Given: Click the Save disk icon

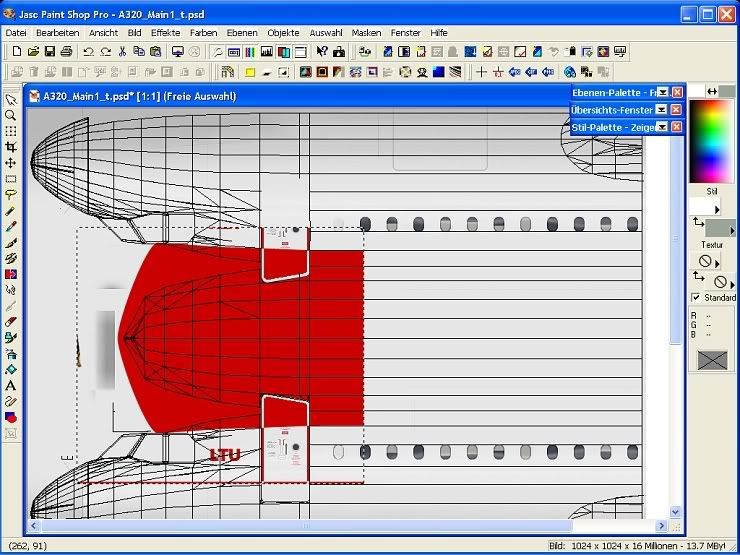Looking at the screenshot, I should (x=49, y=51).
